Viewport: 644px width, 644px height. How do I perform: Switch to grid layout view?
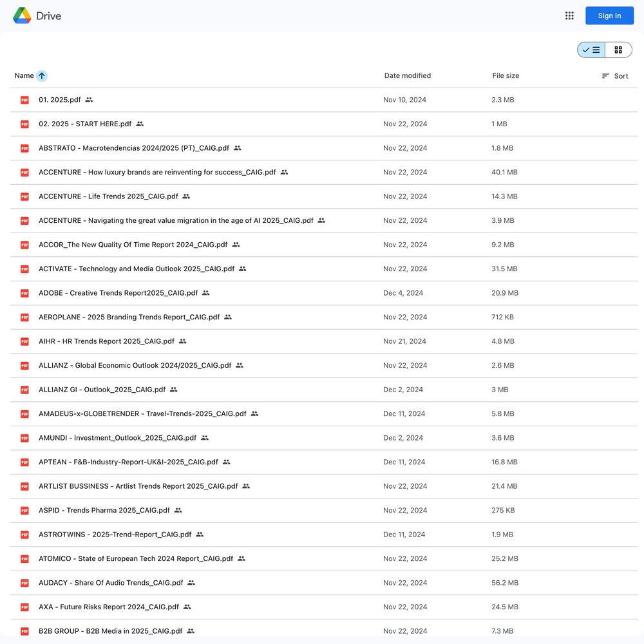[618, 50]
